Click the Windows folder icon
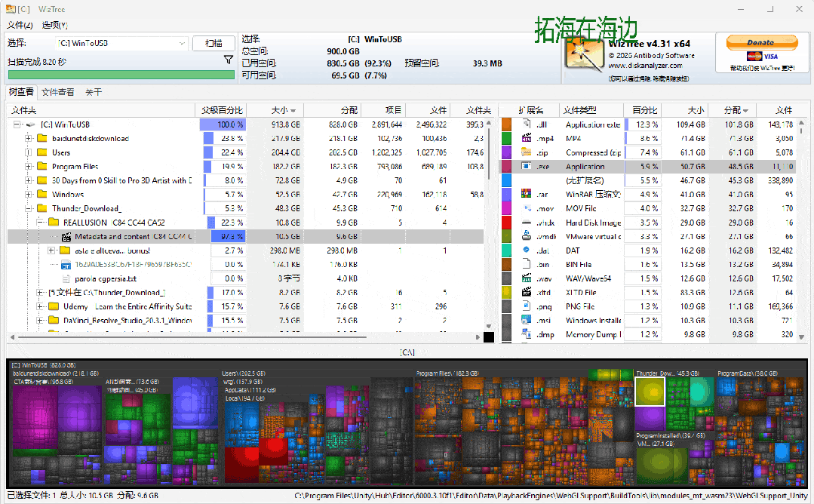This screenshot has height=504, width=814. tap(42, 194)
